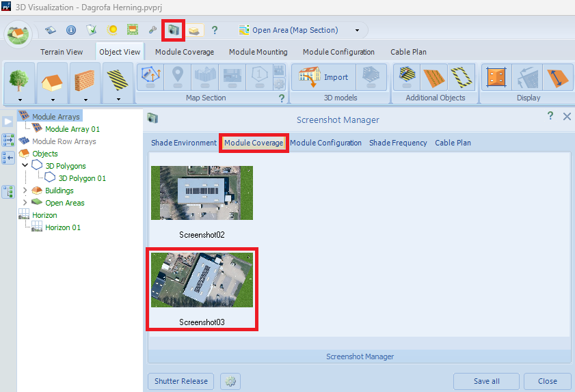The width and height of the screenshot is (575, 392).
Task: Click the green question mark help icon
Action: 214,30
